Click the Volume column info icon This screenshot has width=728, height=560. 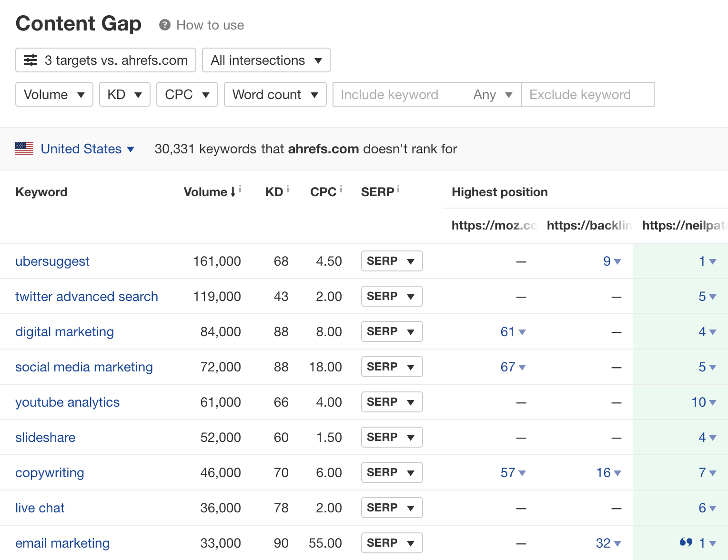click(240, 189)
